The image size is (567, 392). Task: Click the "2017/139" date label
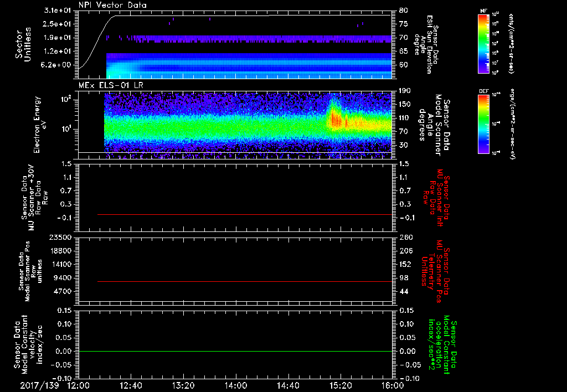coord(39,385)
